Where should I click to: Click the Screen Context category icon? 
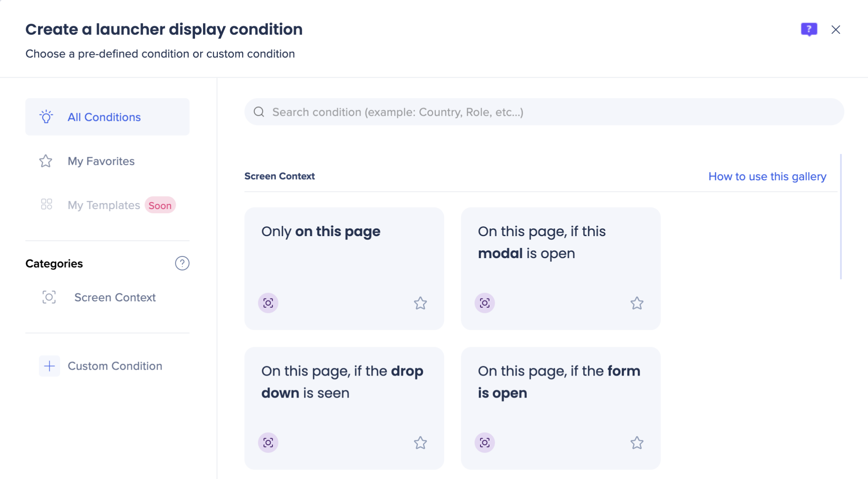(49, 297)
